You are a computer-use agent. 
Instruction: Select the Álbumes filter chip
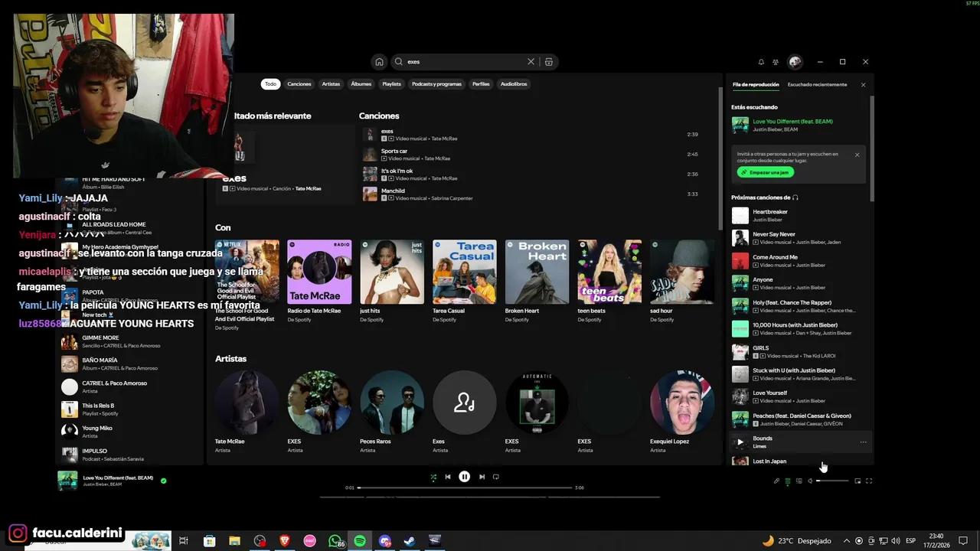[x=361, y=84]
